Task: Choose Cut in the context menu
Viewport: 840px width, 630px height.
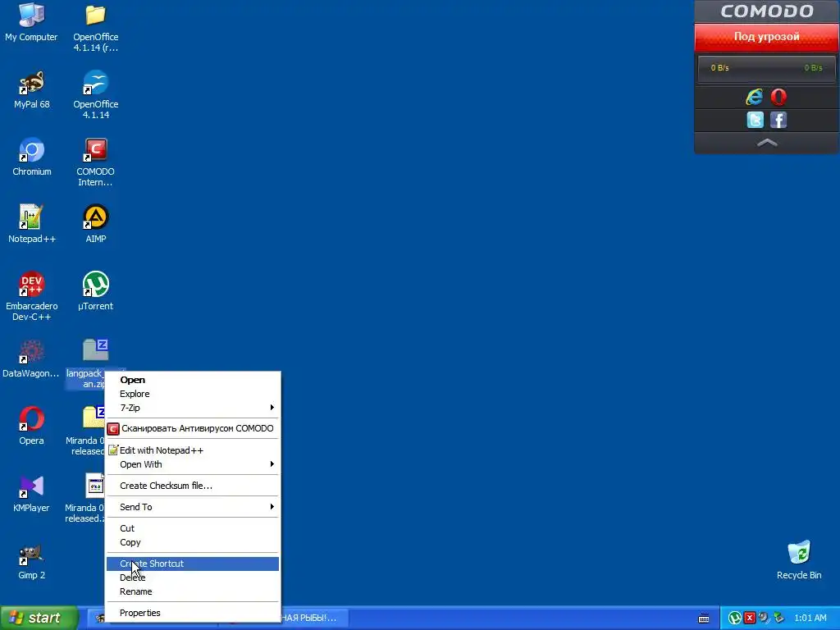Action: click(x=192, y=528)
